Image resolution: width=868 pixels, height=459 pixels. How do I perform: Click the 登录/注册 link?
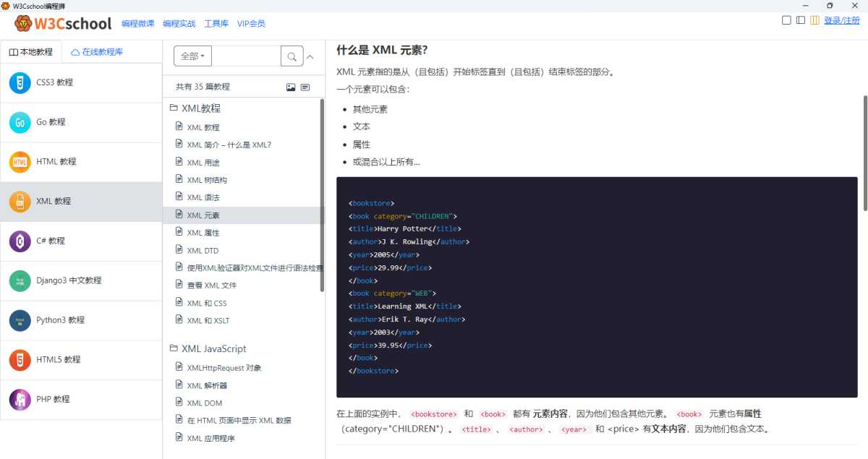coord(842,20)
